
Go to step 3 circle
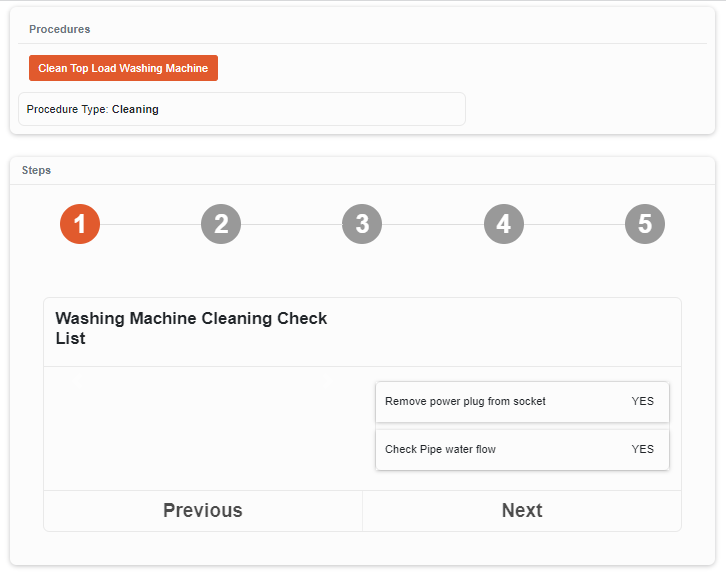point(362,224)
